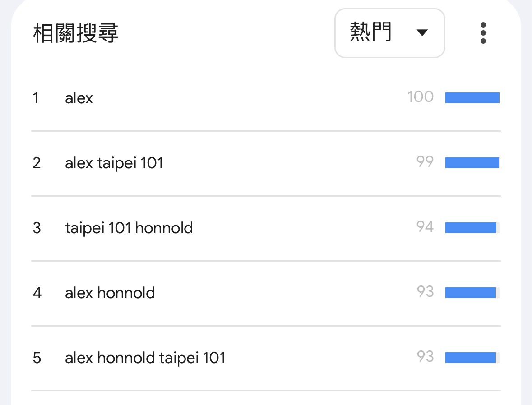Click the 相關搜尋 section heading
Viewport: 532px width, 405px height.
point(76,34)
